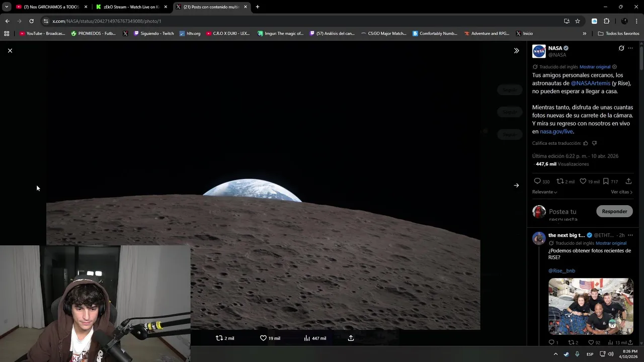Show original text of NASA post
The height and width of the screenshot is (362, 644).
coord(595,67)
